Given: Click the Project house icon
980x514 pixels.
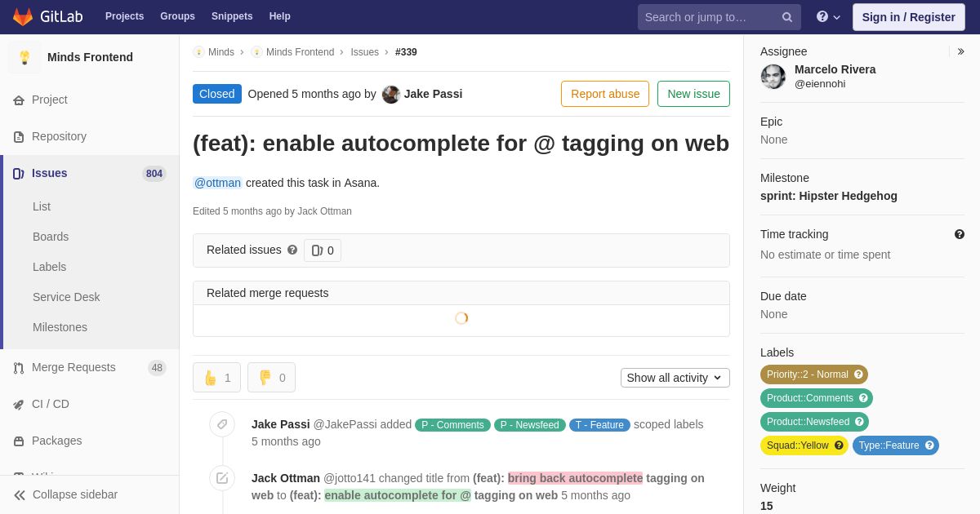Looking at the screenshot, I should click(19, 100).
